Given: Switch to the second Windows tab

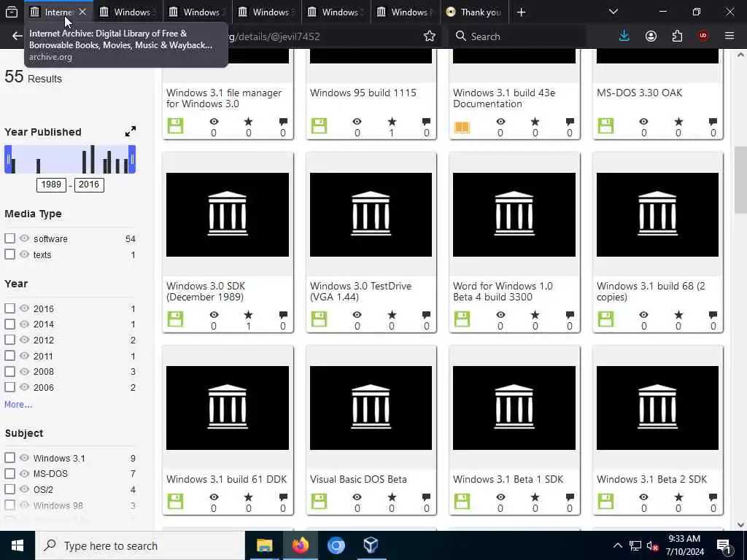Looking at the screenshot, I should coord(198,12).
